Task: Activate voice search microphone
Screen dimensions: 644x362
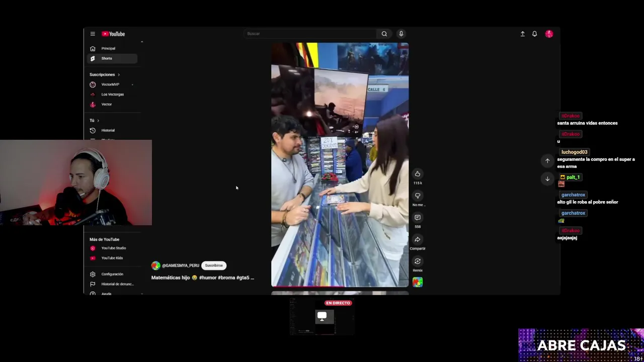Action: pos(401,34)
